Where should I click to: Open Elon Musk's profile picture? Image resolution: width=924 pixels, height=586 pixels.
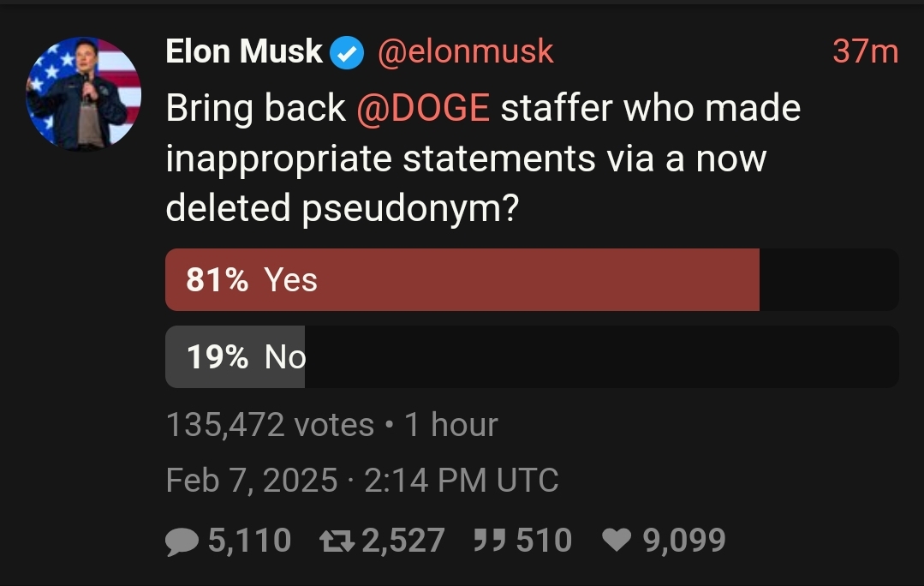pyautogui.click(x=84, y=93)
